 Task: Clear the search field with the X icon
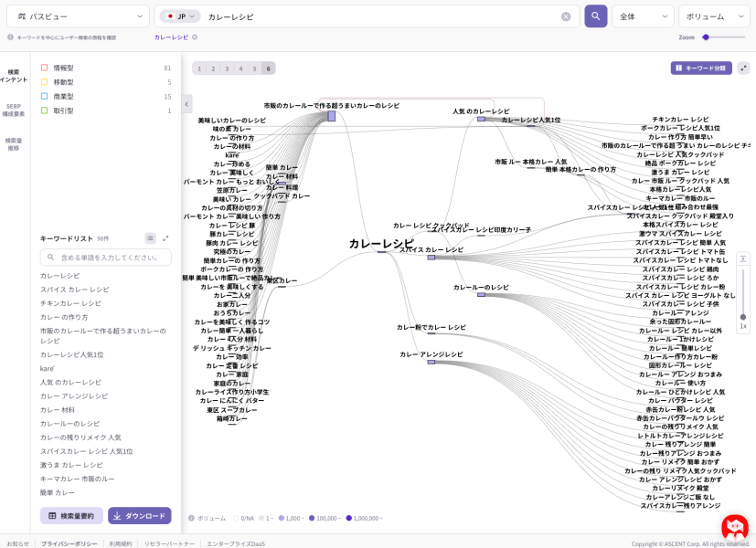pos(566,16)
